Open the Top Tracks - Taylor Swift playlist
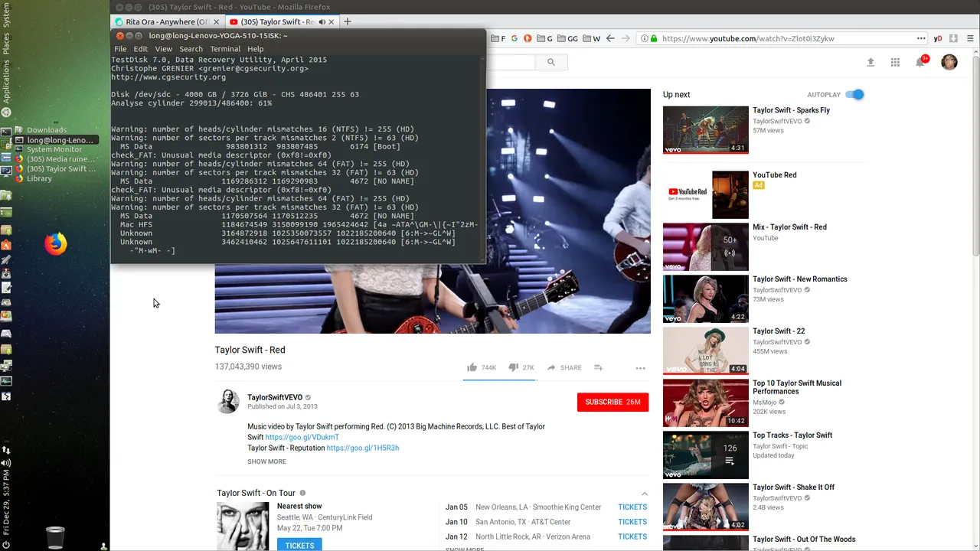The width and height of the screenshot is (980, 551). pyautogui.click(x=792, y=435)
